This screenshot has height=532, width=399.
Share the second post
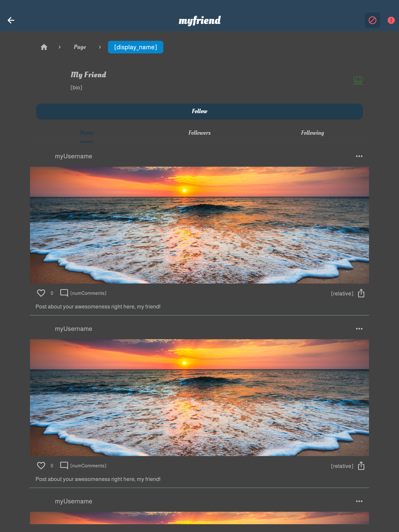[361, 466]
